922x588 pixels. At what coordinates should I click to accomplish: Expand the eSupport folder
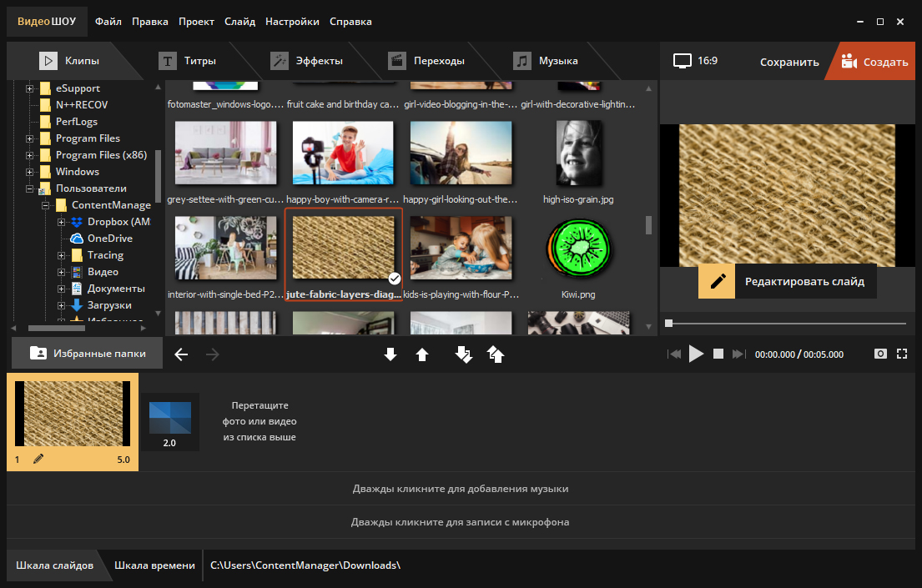click(x=29, y=88)
